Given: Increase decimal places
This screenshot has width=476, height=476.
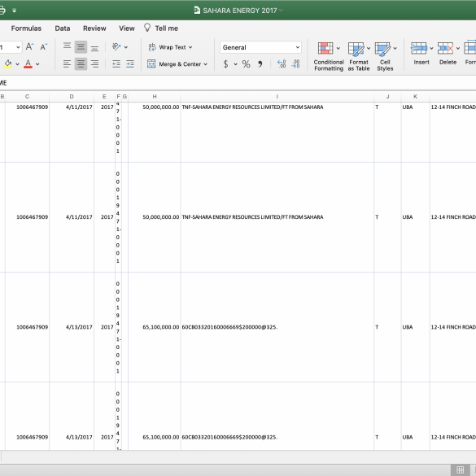Looking at the screenshot, I should click(x=282, y=63).
